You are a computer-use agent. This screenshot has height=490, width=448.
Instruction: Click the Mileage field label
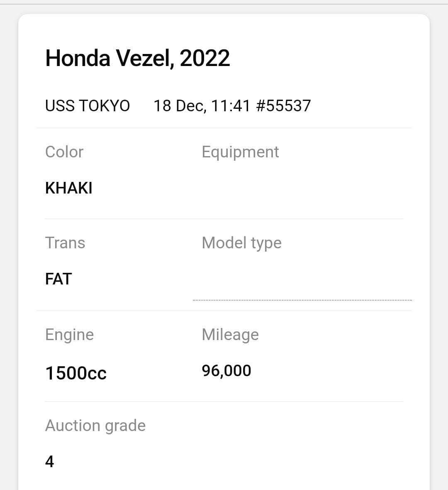tap(230, 335)
